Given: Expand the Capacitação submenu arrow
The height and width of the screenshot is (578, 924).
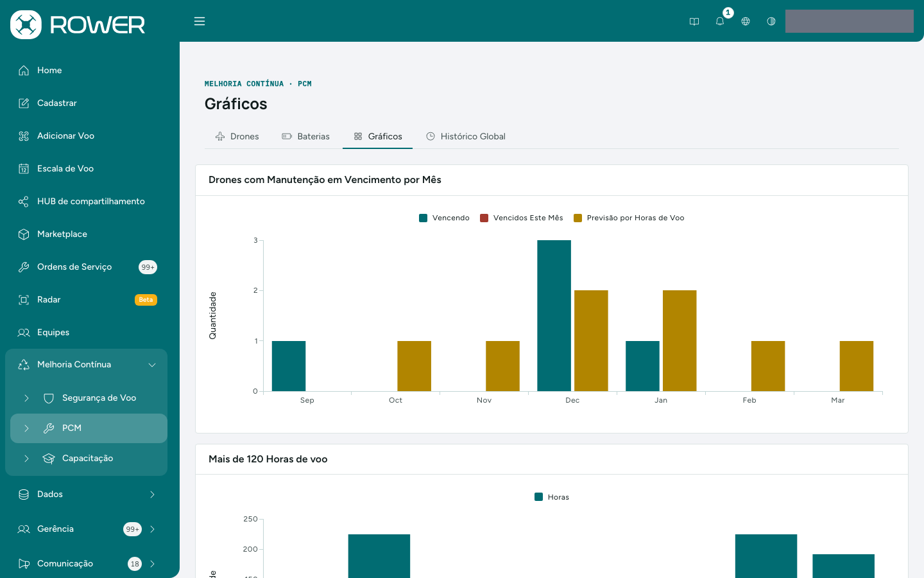Looking at the screenshot, I should tap(26, 459).
